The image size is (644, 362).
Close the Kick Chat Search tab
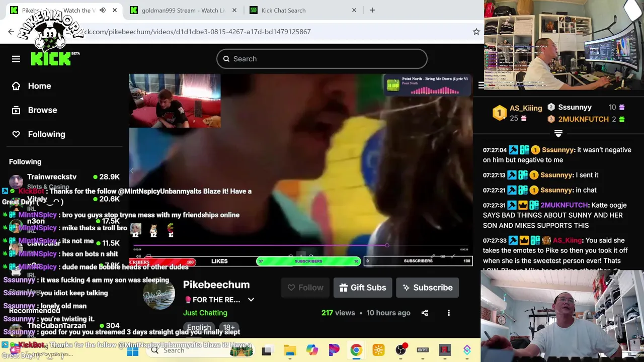point(354,10)
